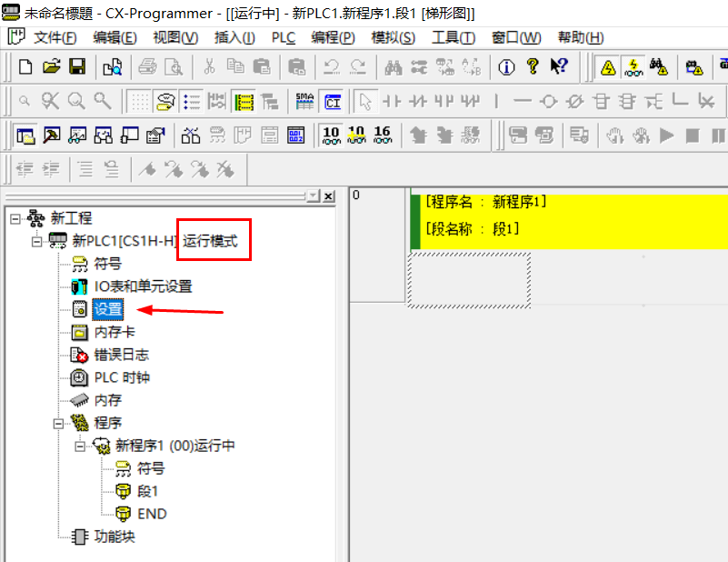
Task: Toggle Work Online warning triangle icon
Action: coord(608,68)
